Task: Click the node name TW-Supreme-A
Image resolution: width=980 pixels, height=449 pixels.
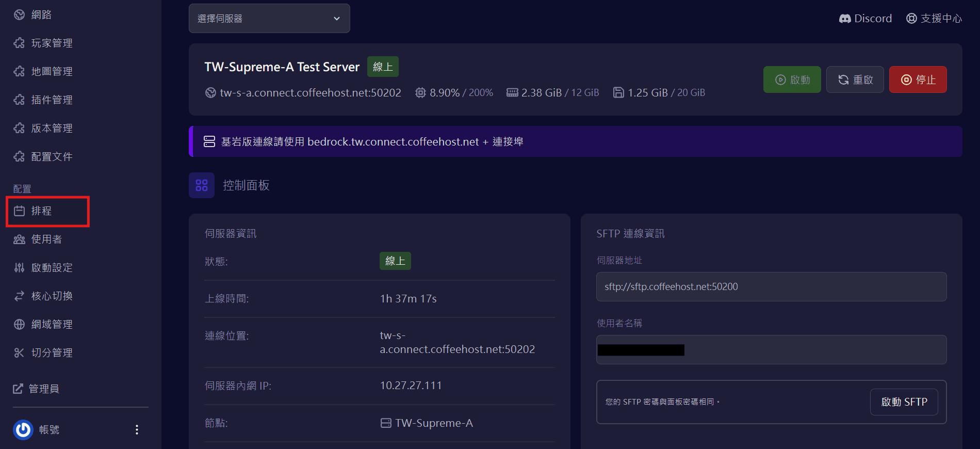Action: click(434, 423)
